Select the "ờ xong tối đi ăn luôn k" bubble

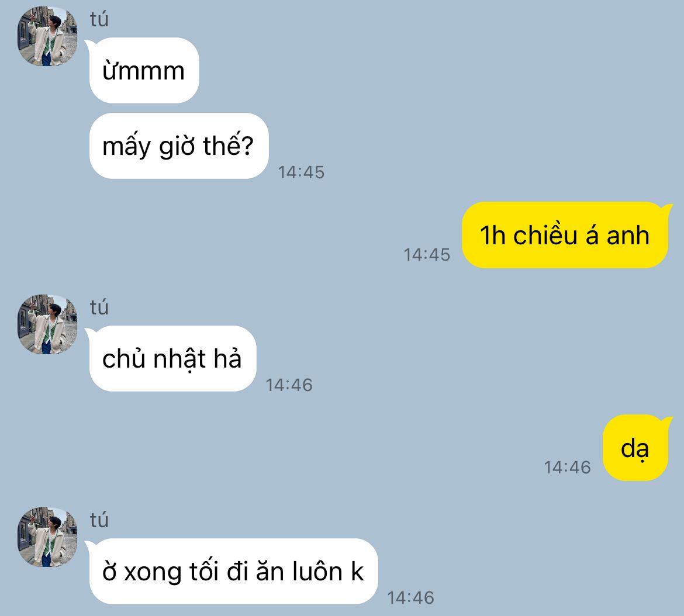(233, 571)
